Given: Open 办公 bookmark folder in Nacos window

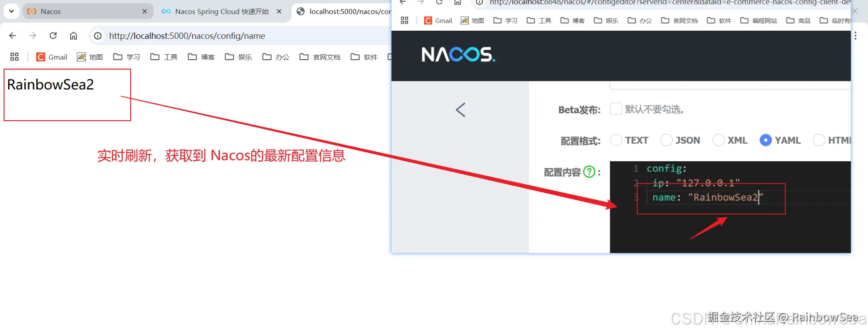Looking at the screenshot, I should (639, 20).
